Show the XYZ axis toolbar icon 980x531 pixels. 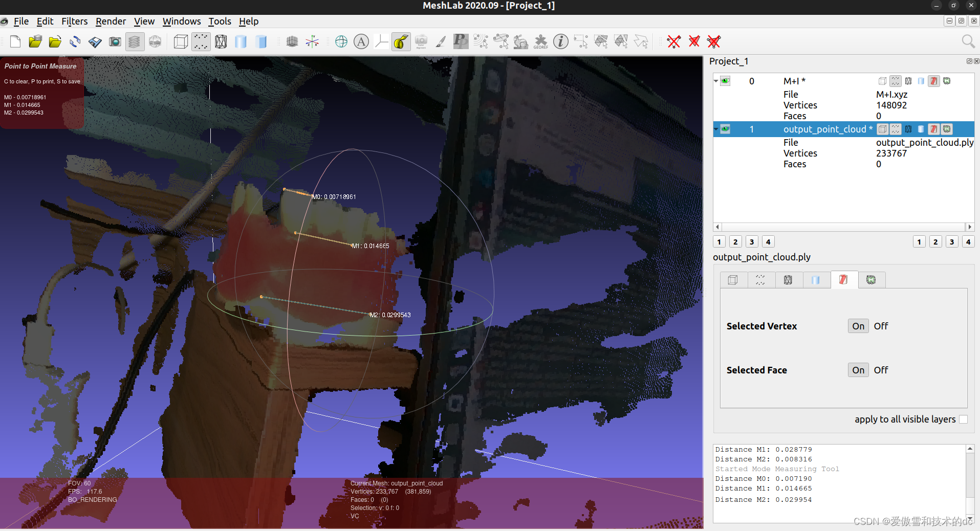point(312,41)
